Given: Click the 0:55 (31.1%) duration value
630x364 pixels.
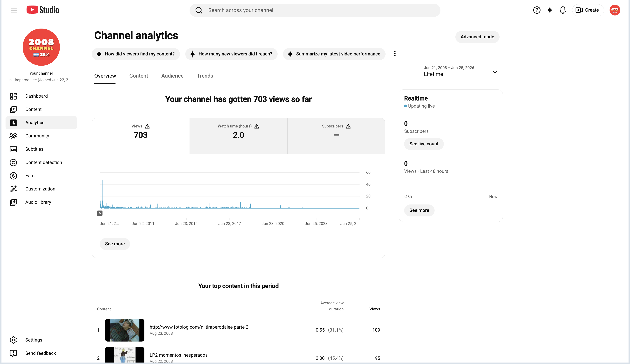Looking at the screenshot, I should point(330,330).
